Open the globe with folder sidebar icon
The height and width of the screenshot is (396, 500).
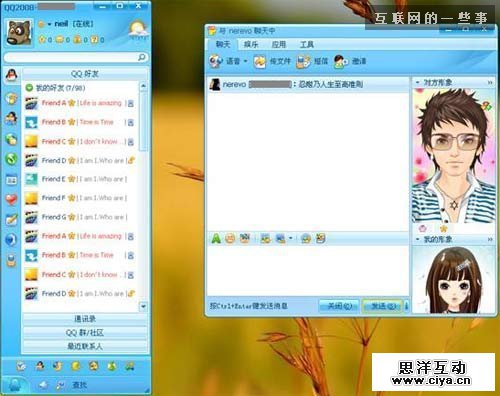(12, 139)
